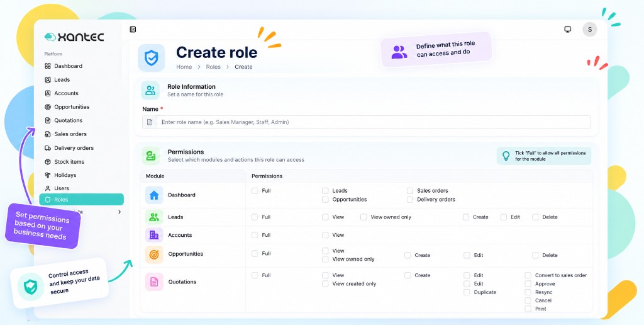The image size is (644, 325).
Task: Tick Full for the Dashboard module
Action: point(255,191)
